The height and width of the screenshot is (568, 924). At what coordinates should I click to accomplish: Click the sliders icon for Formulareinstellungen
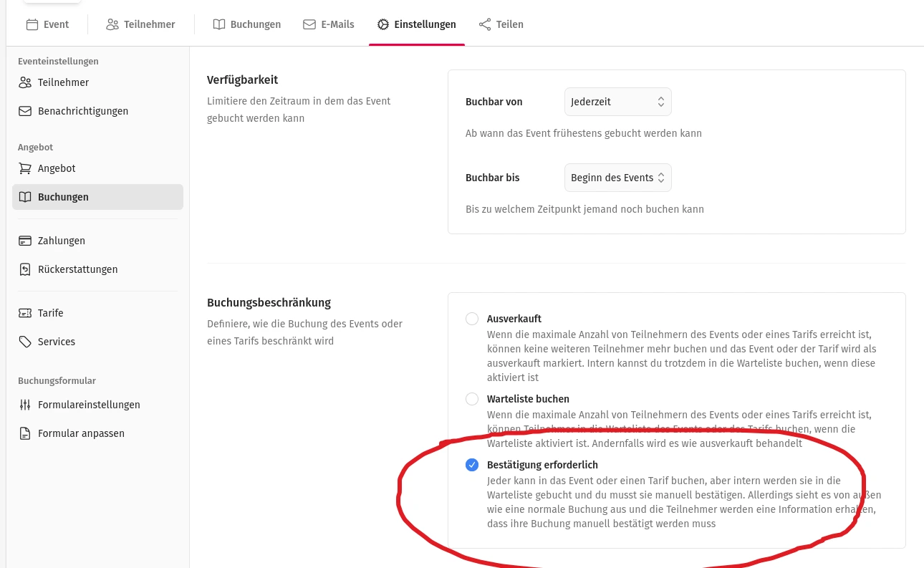pyautogui.click(x=25, y=405)
